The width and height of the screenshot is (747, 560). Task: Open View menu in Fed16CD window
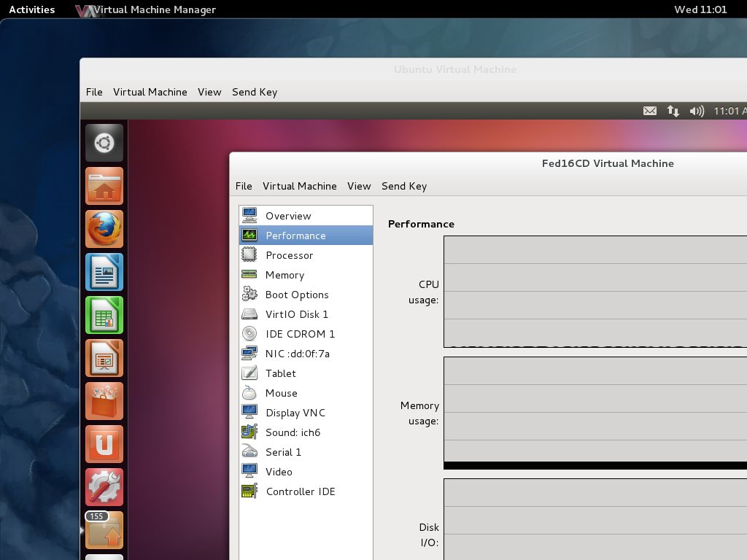click(x=359, y=186)
